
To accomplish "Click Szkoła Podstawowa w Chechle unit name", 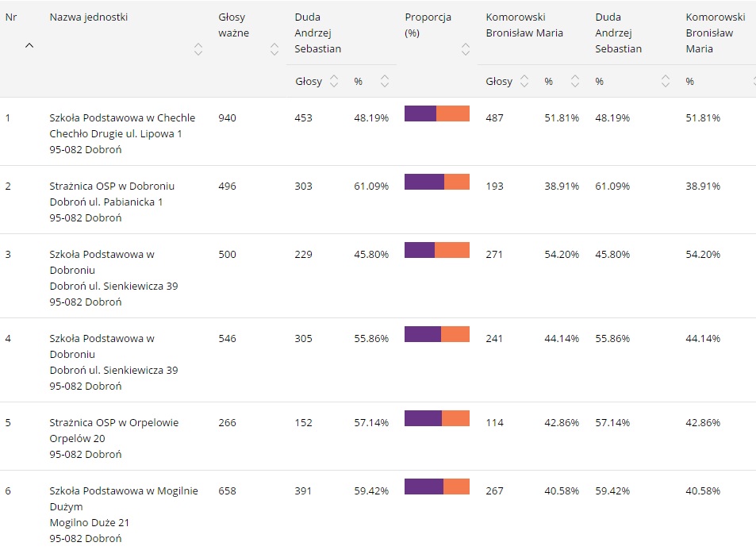I will [121, 117].
